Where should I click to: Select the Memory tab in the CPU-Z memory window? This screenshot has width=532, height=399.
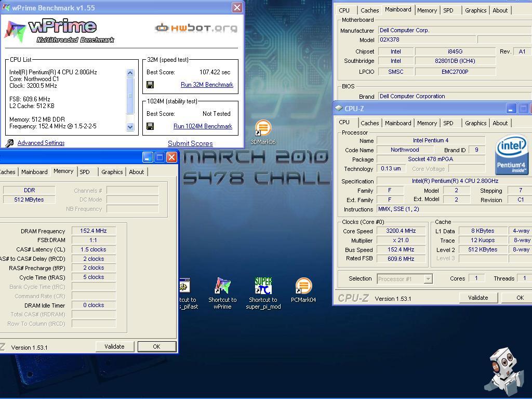click(63, 171)
